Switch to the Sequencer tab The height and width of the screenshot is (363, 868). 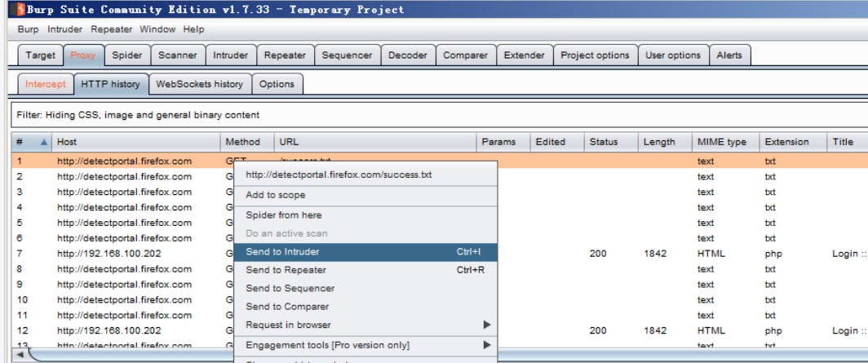348,55
